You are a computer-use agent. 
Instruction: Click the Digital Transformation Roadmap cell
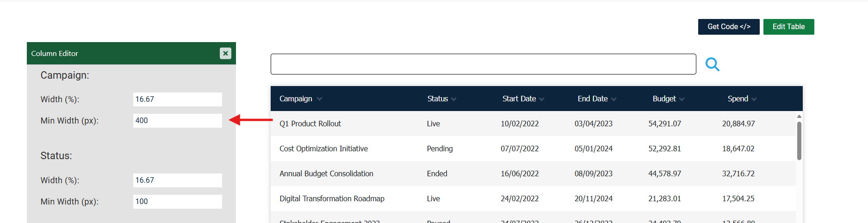(x=332, y=198)
